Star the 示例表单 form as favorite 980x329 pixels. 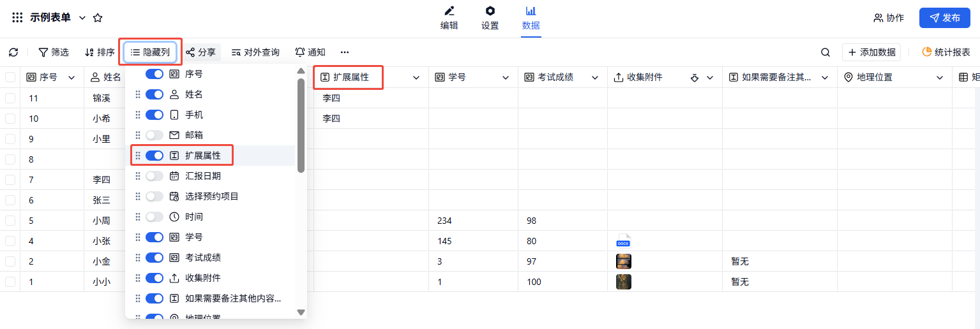(x=98, y=18)
